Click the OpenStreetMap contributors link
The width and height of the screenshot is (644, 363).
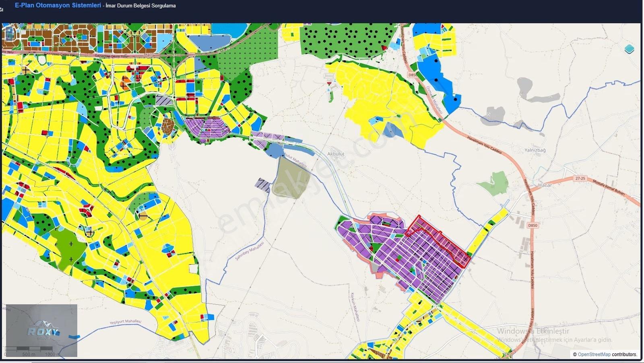click(x=594, y=355)
